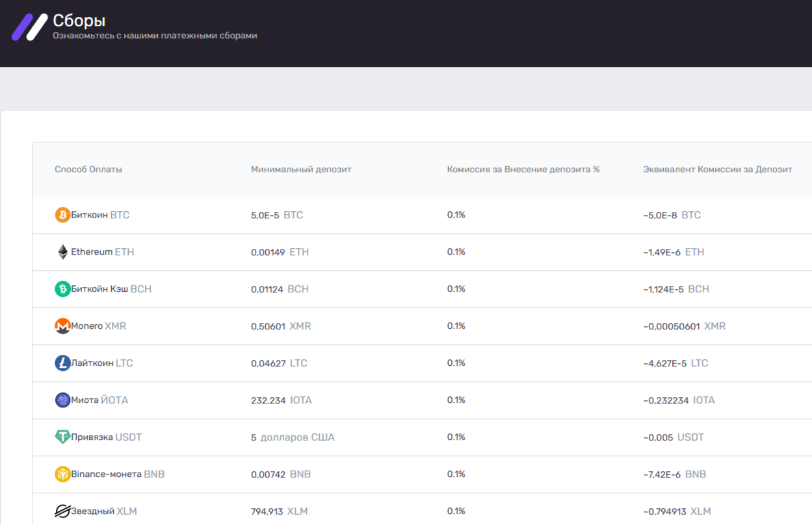The width and height of the screenshot is (812, 525).
Task: Click the orange Bitcoin BTC coin icon
Action: pos(62,215)
